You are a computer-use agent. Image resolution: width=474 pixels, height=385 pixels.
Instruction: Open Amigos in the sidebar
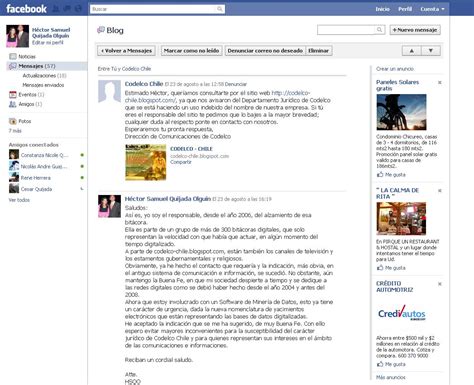(x=30, y=104)
